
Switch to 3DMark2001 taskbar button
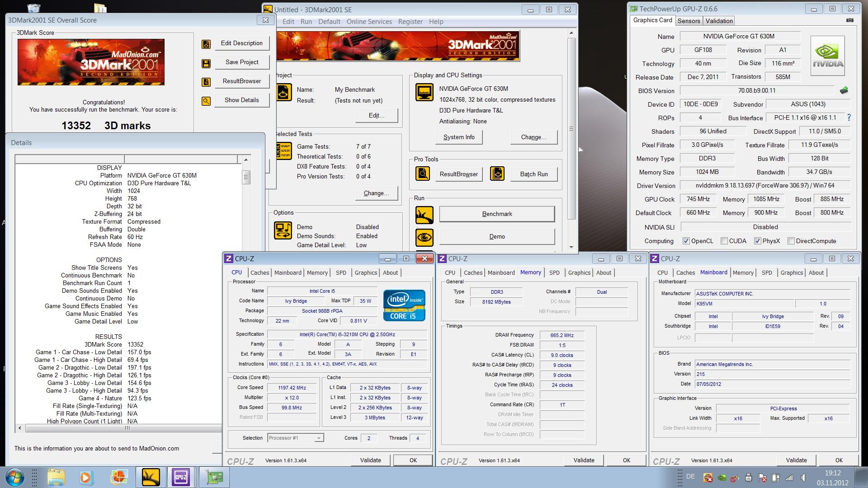point(151,477)
